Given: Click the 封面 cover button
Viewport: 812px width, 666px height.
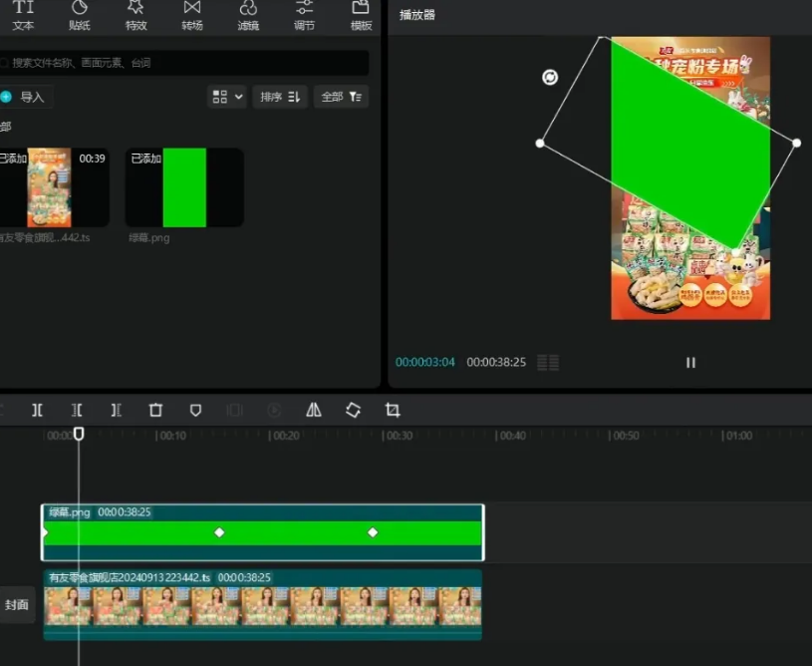Looking at the screenshot, I should click(x=17, y=605).
